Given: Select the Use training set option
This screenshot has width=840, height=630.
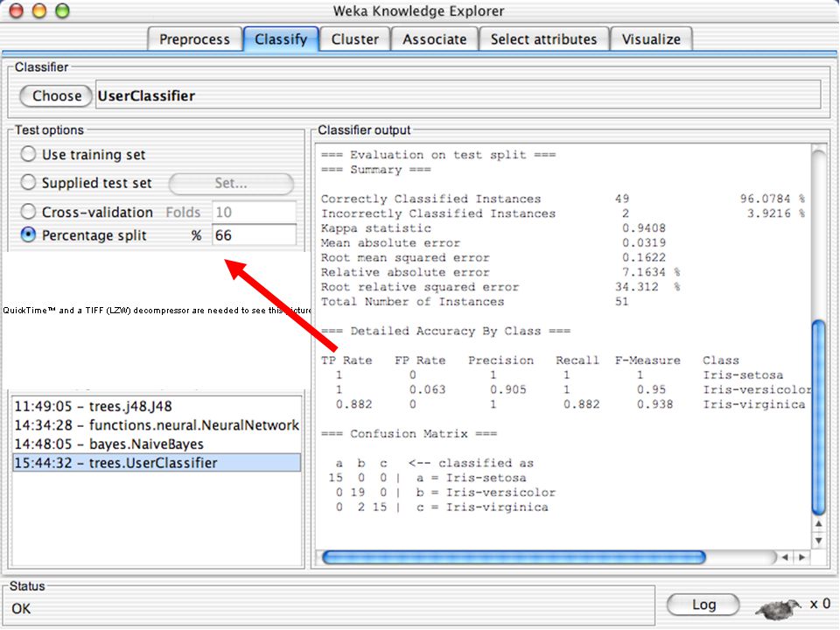Looking at the screenshot, I should click(28, 154).
